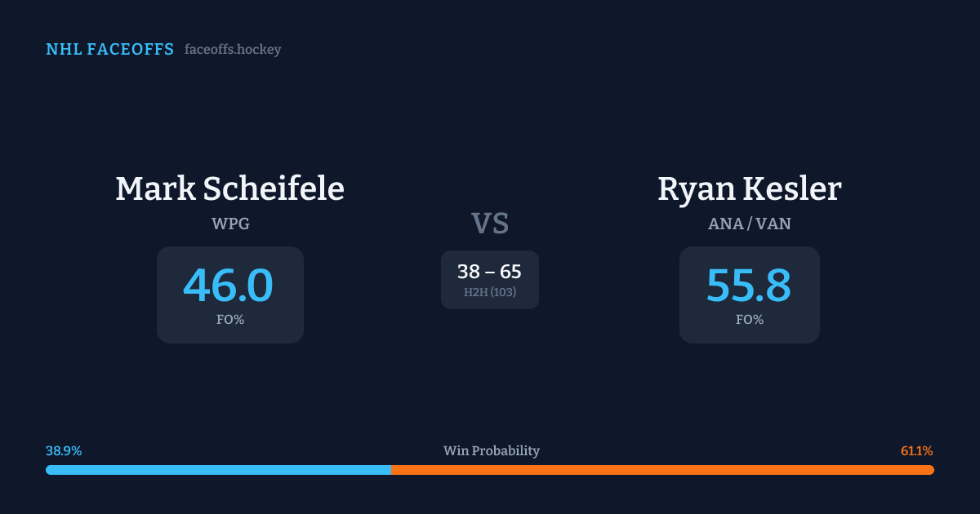Click the left rounded end of probability bar
The image size is (980, 514).
[49, 470]
